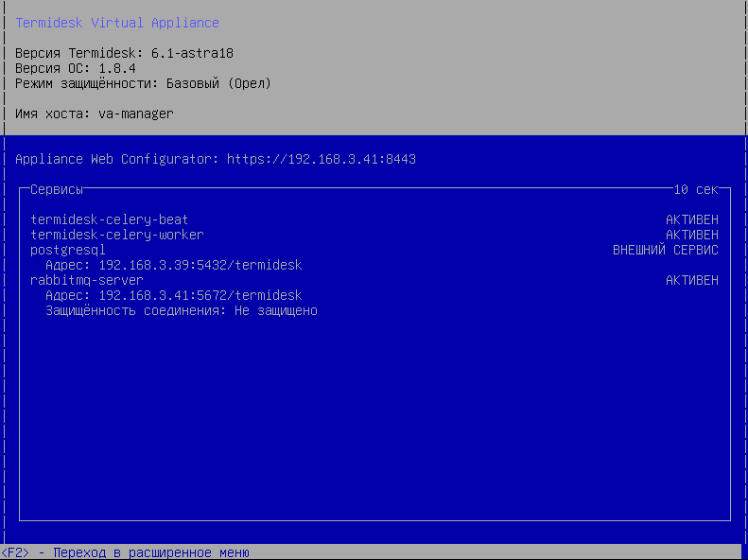Screen dimensions: 748x560
Task: Click the OS version 1.8.4 line
Action: 76,68
